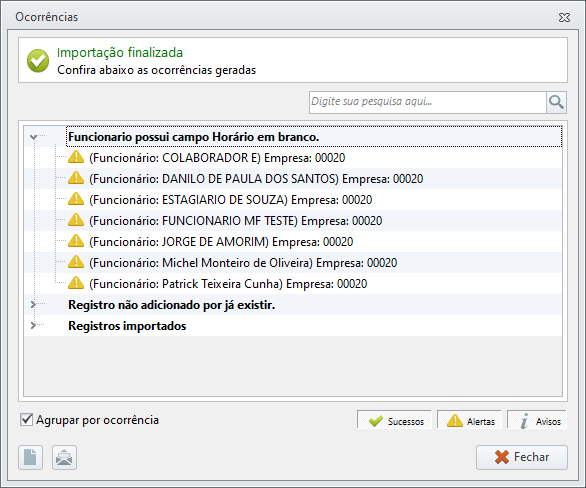Toggle the Alertas filter button

click(469, 420)
